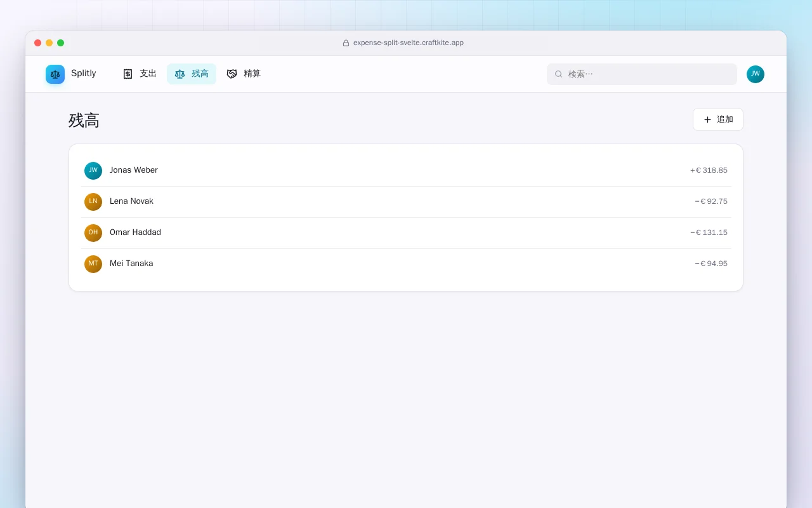The height and width of the screenshot is (508, 812).
Task: Click the −€92.75 balance amount
Action: pos(711,201)
